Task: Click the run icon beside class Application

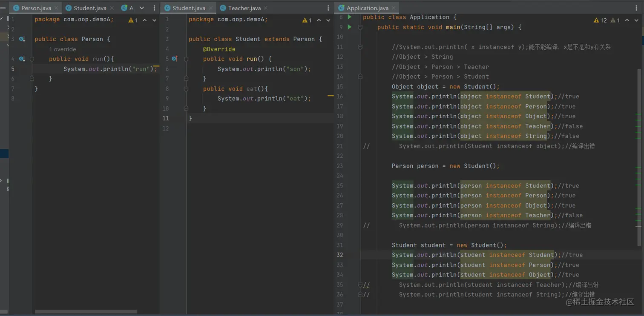Action: [350, 17]
